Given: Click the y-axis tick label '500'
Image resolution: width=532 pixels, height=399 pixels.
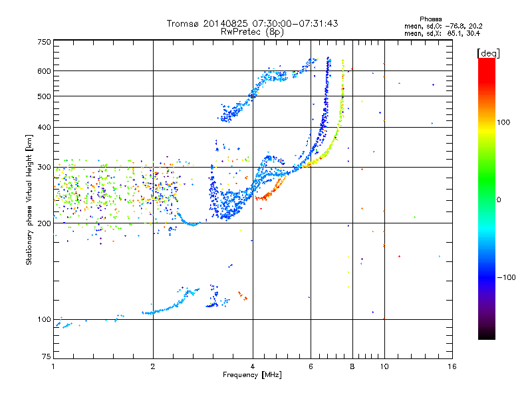Looking at the screenshot, I should tap(44, 96).
